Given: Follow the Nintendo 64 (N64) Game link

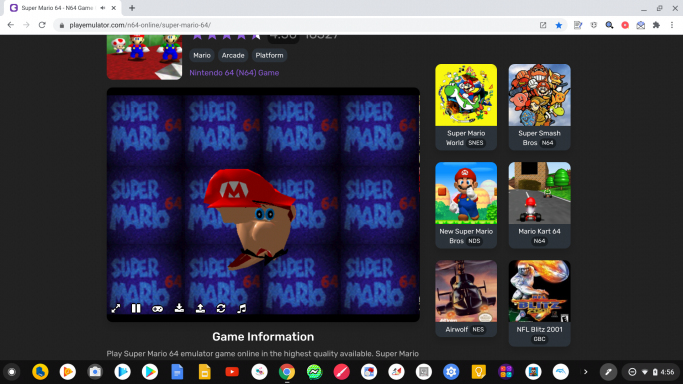Looking at the screenshot, I should [234, 73].
